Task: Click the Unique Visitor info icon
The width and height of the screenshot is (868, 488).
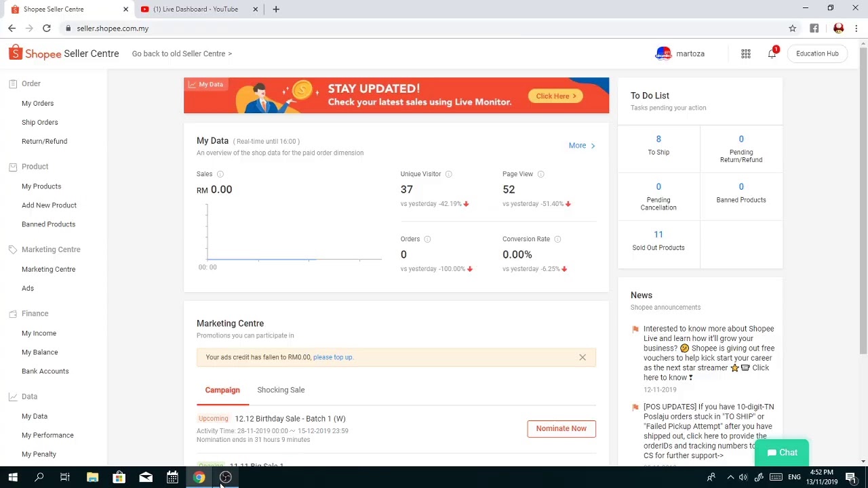Action: tap(448, 174)
